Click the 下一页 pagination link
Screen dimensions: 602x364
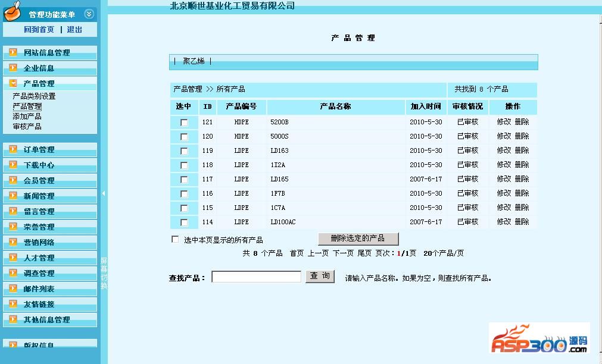click(x=343, y=253)
